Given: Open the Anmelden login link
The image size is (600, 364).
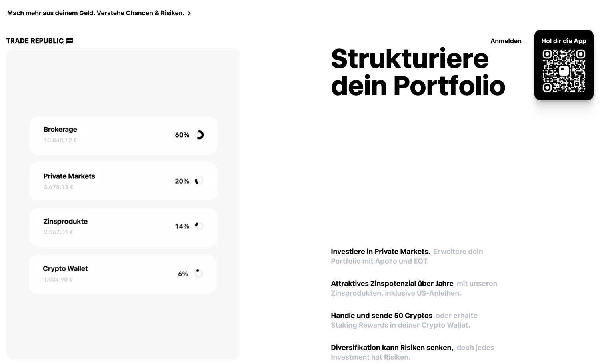Looking at the screenshot, I should 506,41.
